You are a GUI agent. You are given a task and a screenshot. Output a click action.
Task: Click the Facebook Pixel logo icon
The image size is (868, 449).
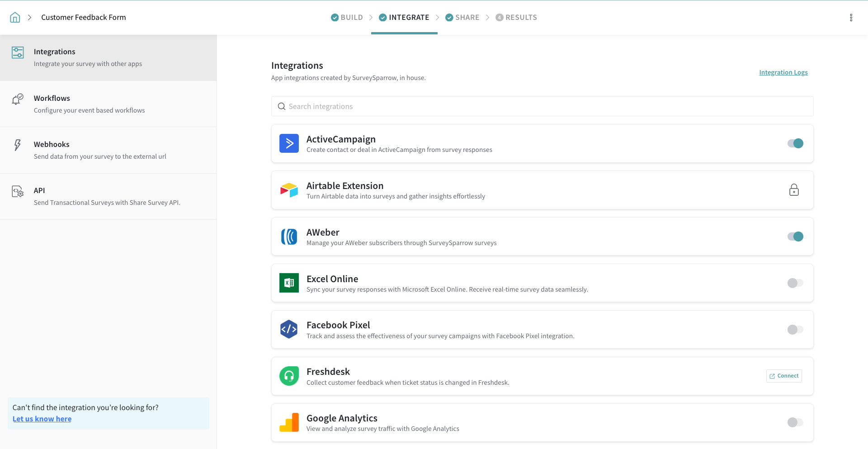tap(289, 330)
